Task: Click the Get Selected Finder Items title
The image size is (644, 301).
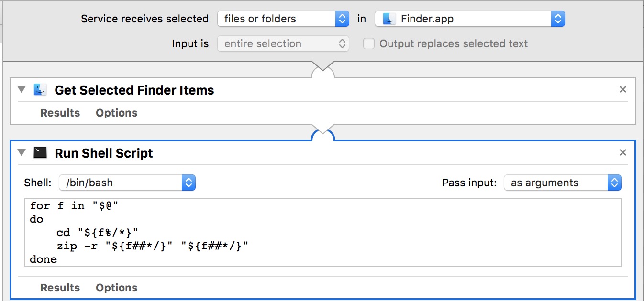Action: click(x=134, y=90)
